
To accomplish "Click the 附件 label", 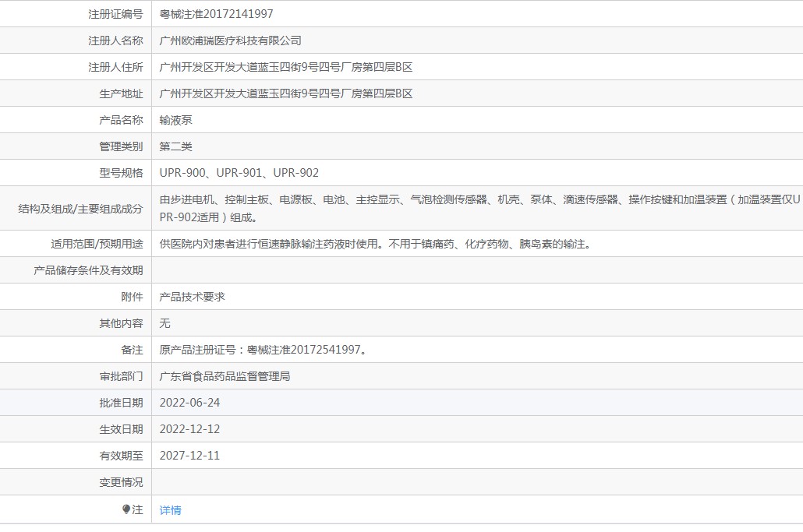I will (x=132, y=297).
